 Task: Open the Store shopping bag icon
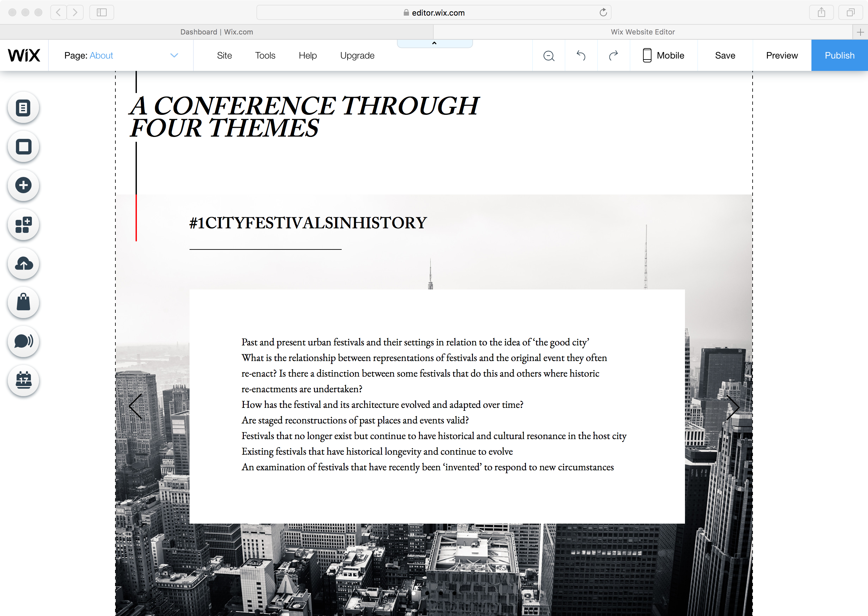tap(23, 302)
